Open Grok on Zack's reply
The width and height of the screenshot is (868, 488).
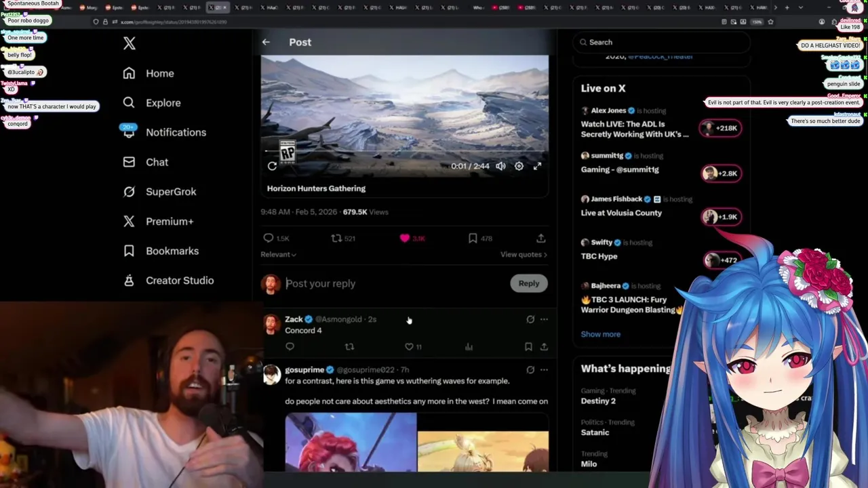530,319
